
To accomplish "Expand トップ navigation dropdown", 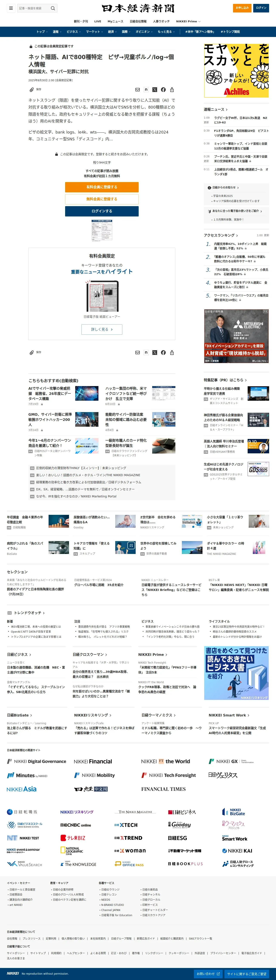I will pos(42,32).
